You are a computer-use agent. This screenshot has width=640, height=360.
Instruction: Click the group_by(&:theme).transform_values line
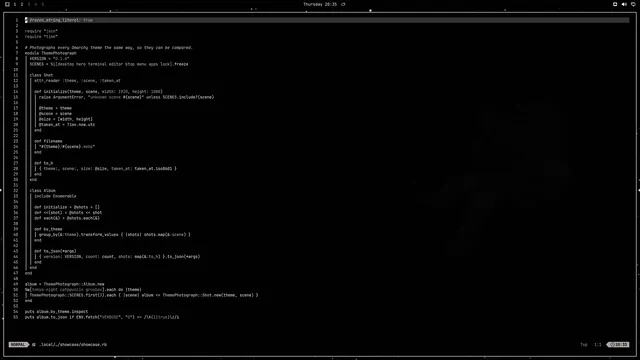115,235
